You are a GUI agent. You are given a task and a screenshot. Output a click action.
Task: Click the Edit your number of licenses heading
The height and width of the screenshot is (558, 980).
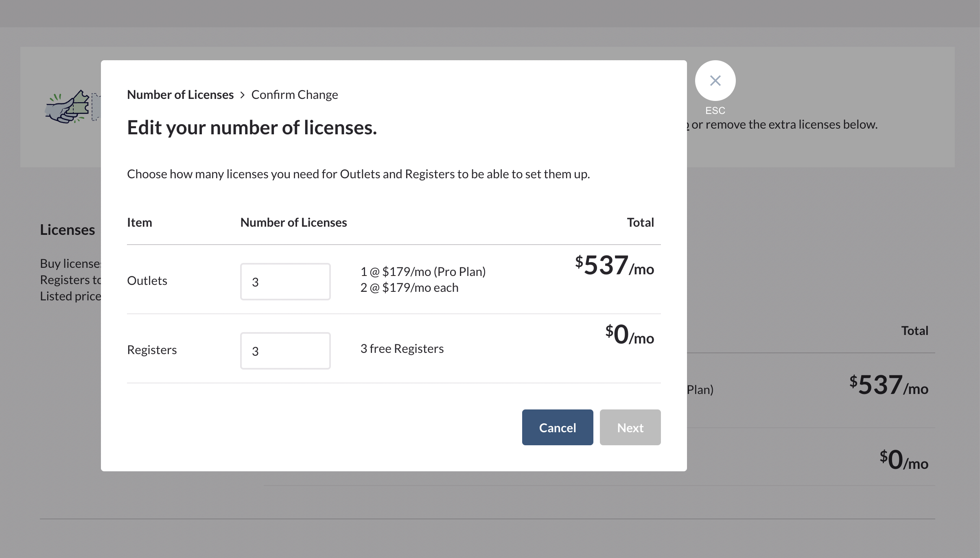[x=252, y=127]
